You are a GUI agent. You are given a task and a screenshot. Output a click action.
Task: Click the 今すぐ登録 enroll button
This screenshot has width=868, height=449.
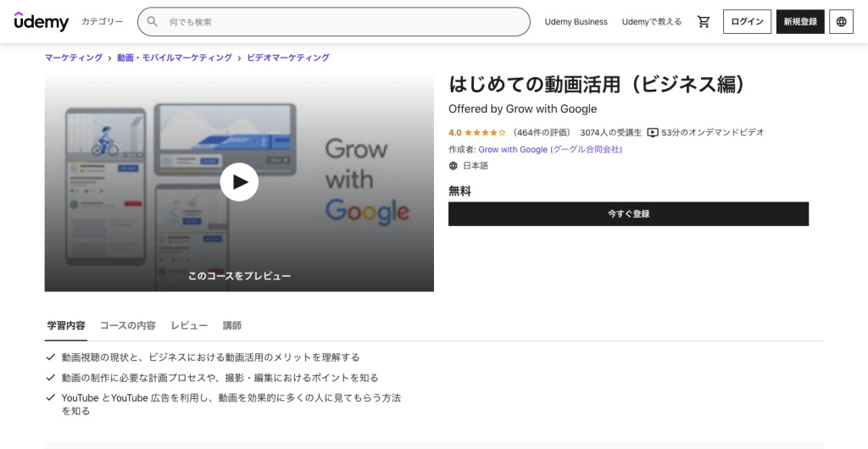(x=628, y=214)
